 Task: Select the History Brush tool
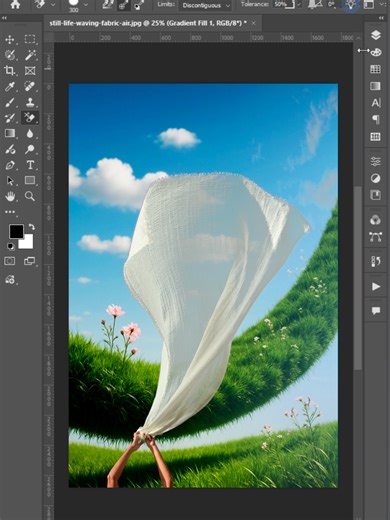[x=10, y=118]
